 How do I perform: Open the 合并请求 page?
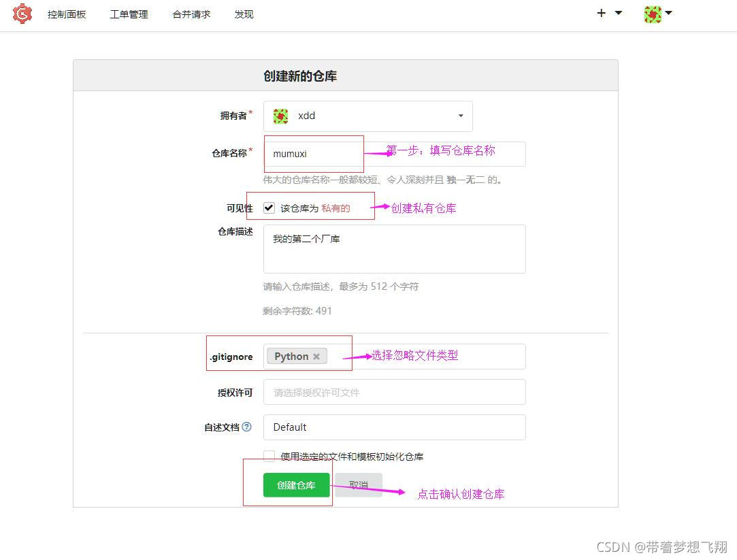click(191, 14)
